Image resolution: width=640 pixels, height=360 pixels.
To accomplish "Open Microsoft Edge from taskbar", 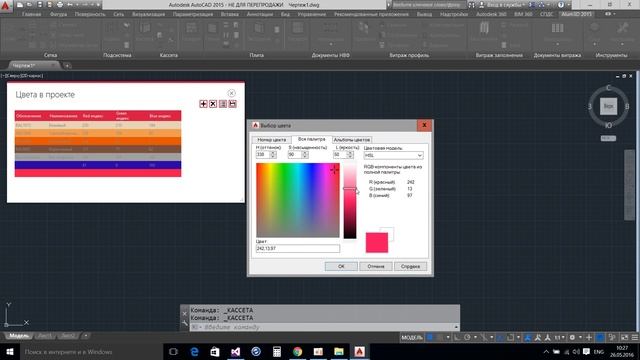I will [194, 351].
